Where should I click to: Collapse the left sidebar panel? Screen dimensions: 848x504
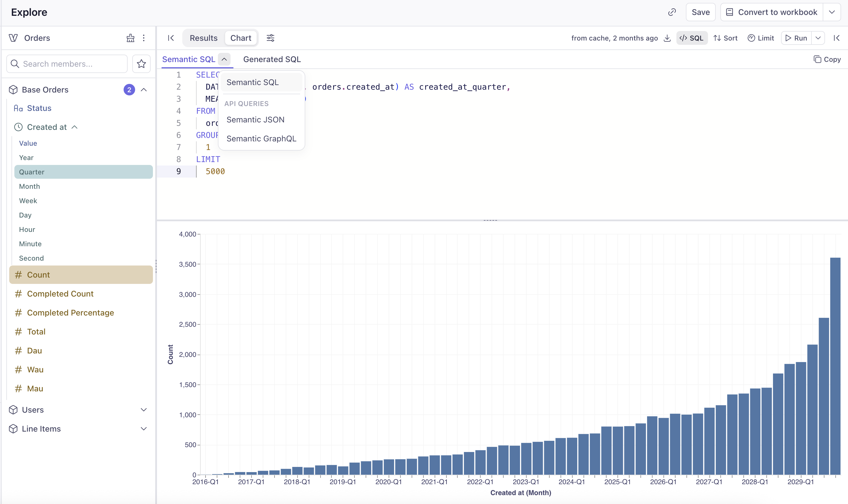tap(171, 38)
